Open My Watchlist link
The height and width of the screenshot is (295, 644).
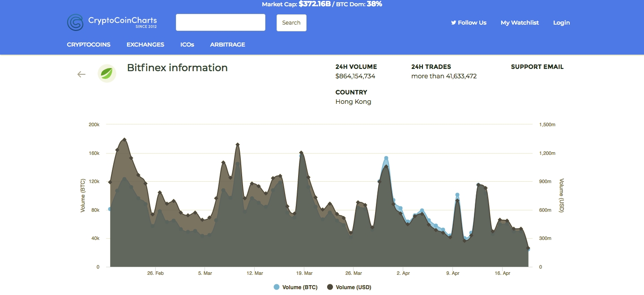[x=520, y=22]
